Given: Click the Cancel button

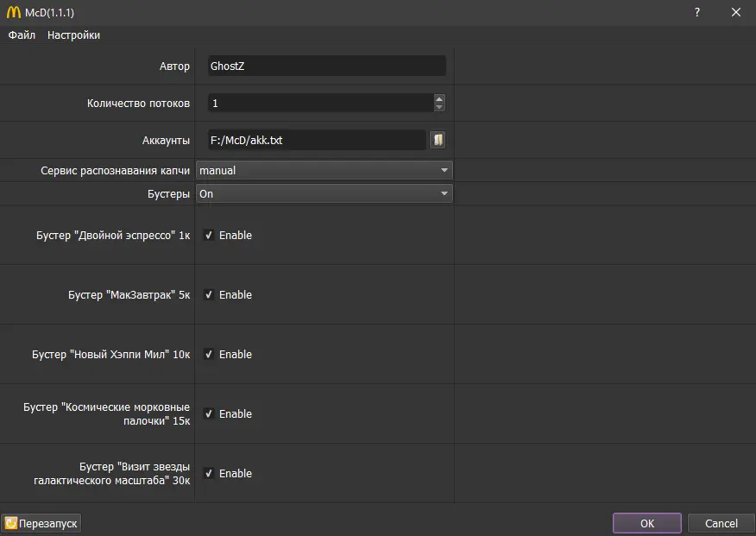Looking at the screenshot, I should coord(721,523).
